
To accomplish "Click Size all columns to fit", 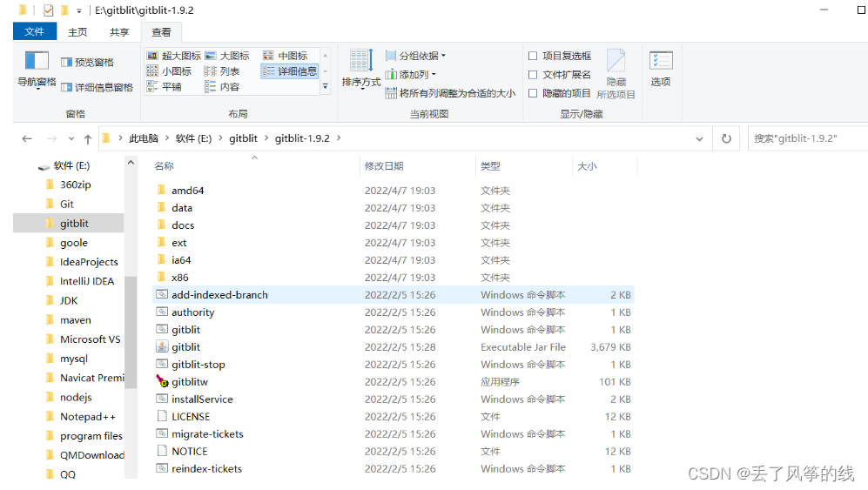I will pyautogui.click(x=450, y=93).
